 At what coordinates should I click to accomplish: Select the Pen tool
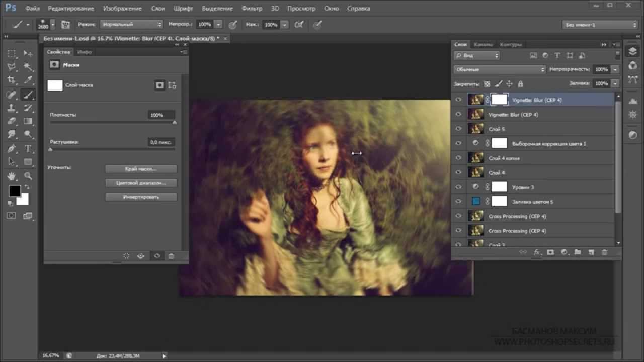point(12,148)
